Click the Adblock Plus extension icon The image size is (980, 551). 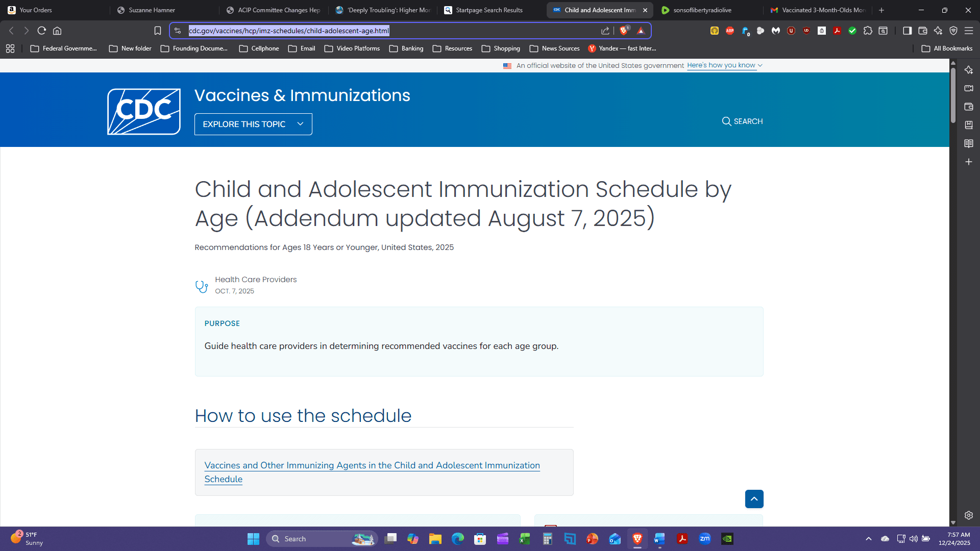pyautogui.click(x=730, y=31)
